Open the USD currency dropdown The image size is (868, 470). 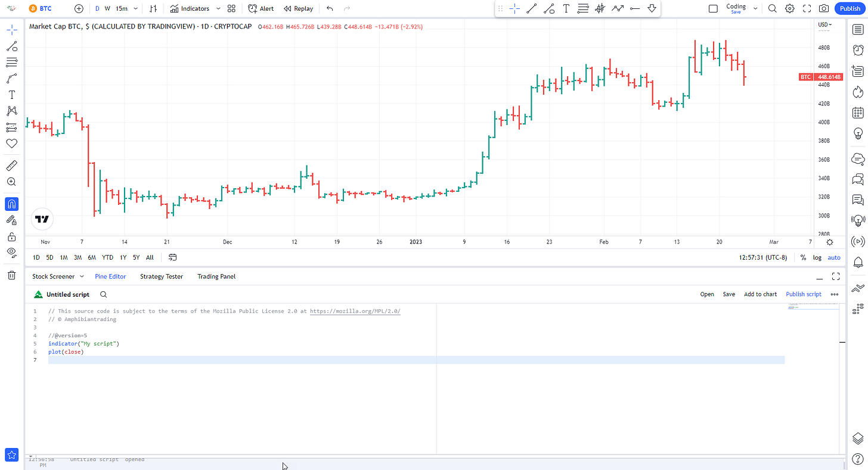coord(825,24)
